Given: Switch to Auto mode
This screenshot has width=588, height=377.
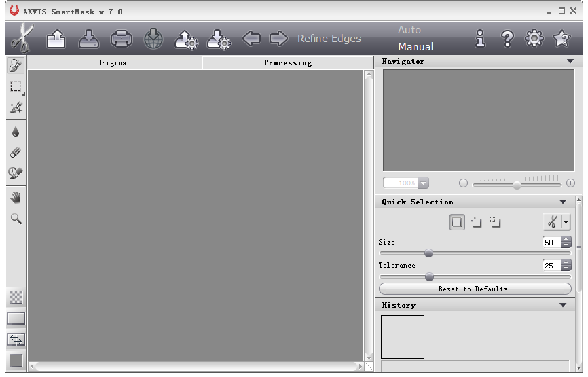Looking at the screenshot, I should click(409, 30).
